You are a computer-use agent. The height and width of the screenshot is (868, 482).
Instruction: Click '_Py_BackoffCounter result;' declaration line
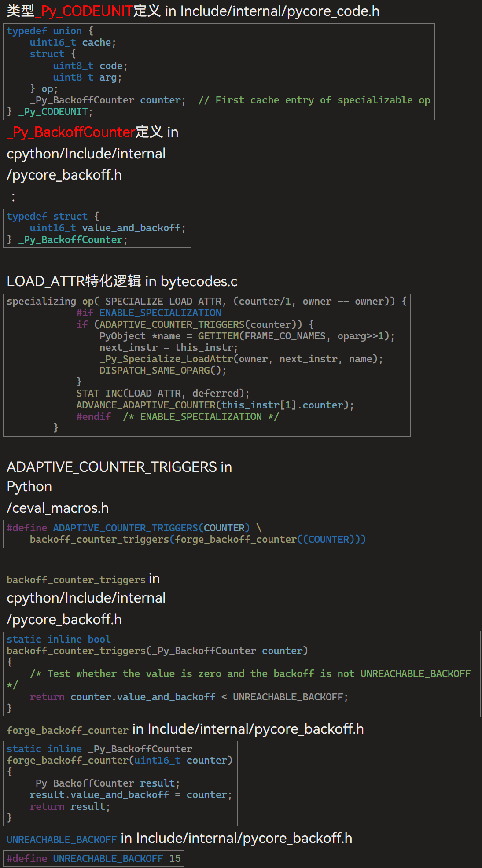tap(105, 783)
